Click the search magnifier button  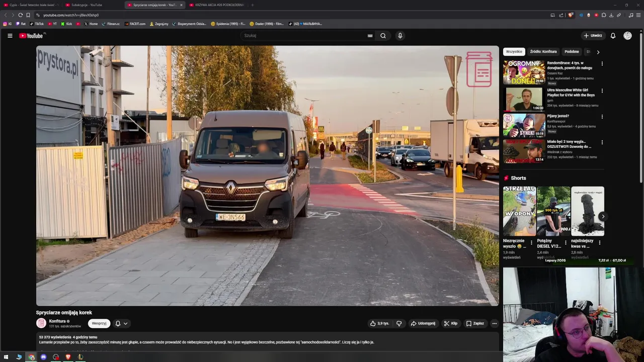[x=383, y=36]
